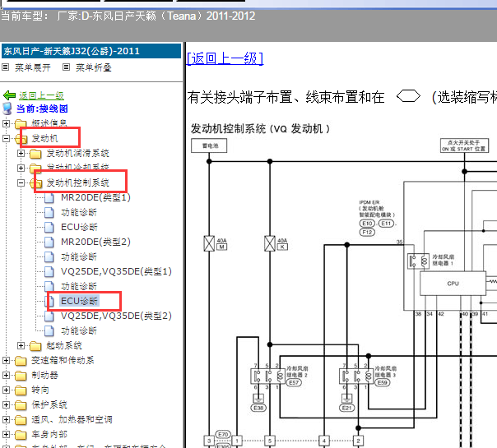The image size is (497, 448).
Task: Click the E38 ground connector label
Action: point(258,408)
